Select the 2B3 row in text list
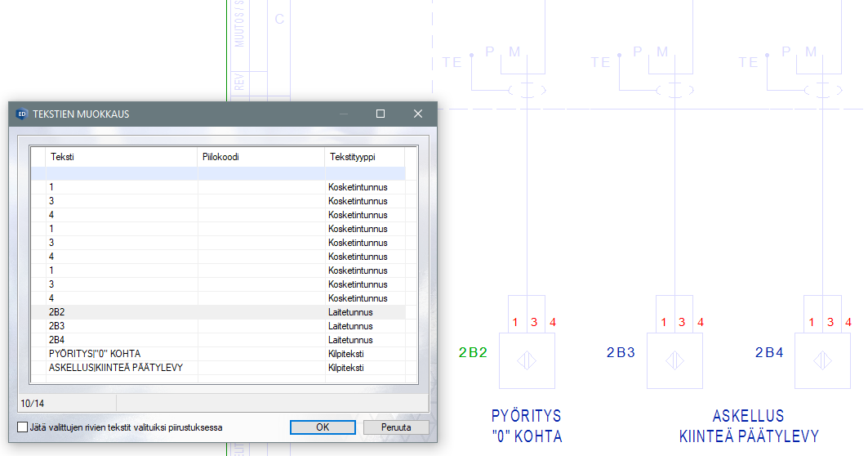This screenshot has height=456, width=868. coord(122,326)
